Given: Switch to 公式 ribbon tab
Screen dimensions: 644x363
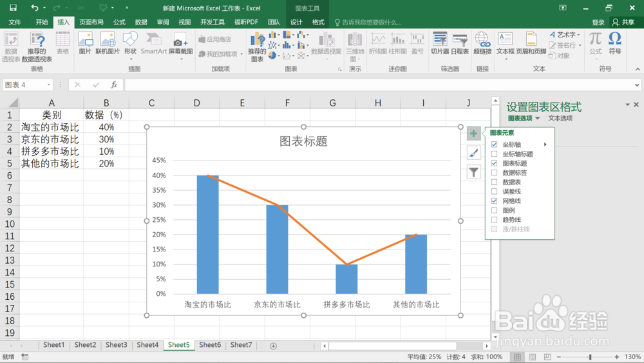Looking at the screenshot, I should (119, 22).
